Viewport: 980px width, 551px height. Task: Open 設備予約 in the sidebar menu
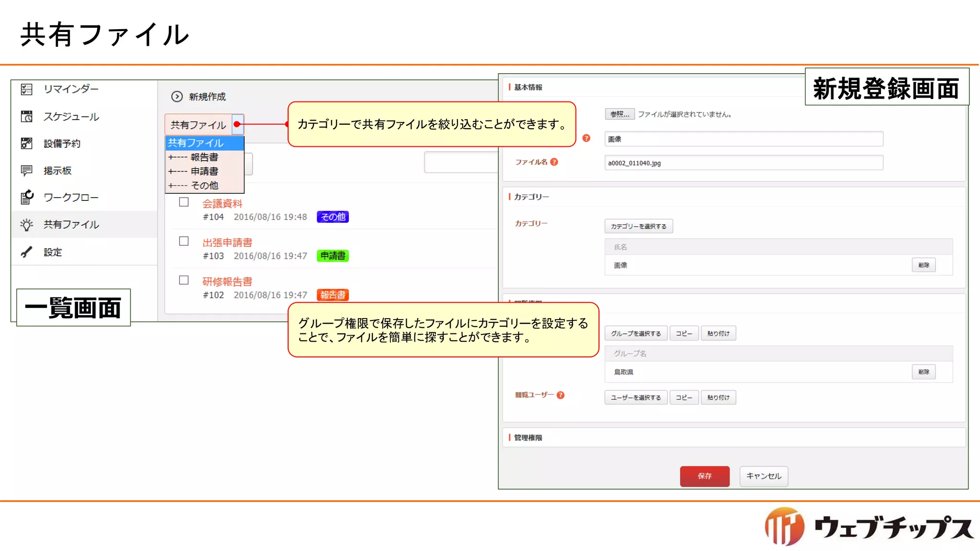(x=62, y=143)
